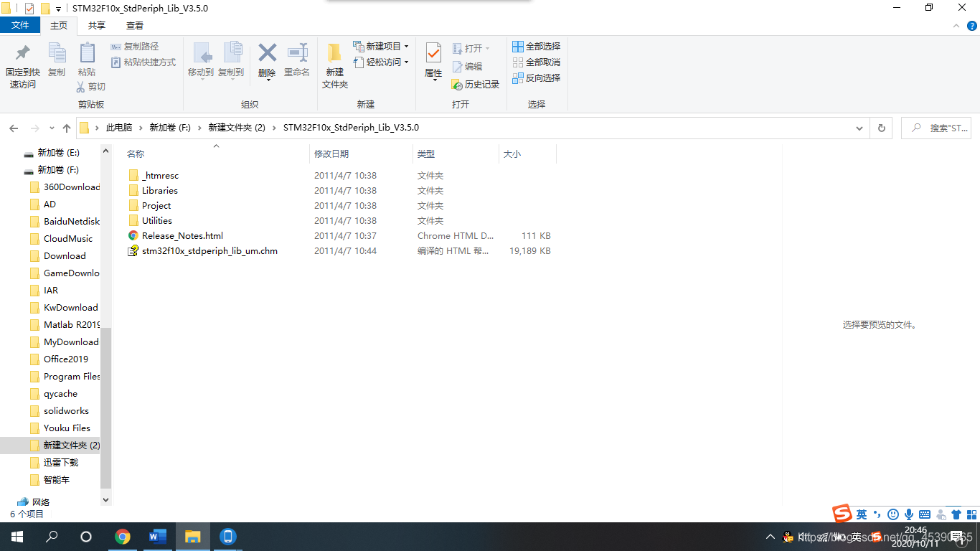
Task: Select the Project folder
Action: click(156, 205)
